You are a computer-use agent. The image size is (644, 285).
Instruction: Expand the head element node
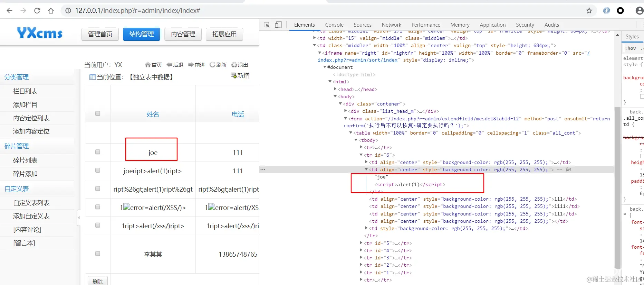(335, 89)
